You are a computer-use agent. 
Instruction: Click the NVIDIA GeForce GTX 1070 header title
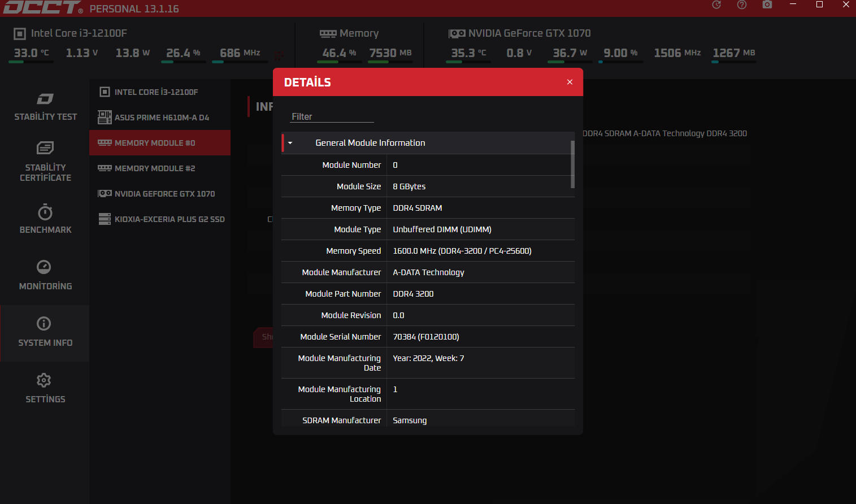pos(529,33)
